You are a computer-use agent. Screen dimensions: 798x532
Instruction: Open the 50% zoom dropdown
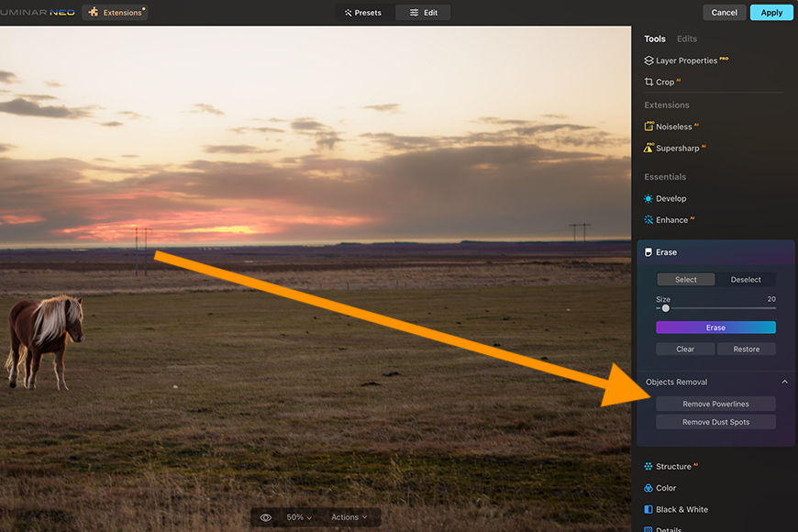click(299, 517)
